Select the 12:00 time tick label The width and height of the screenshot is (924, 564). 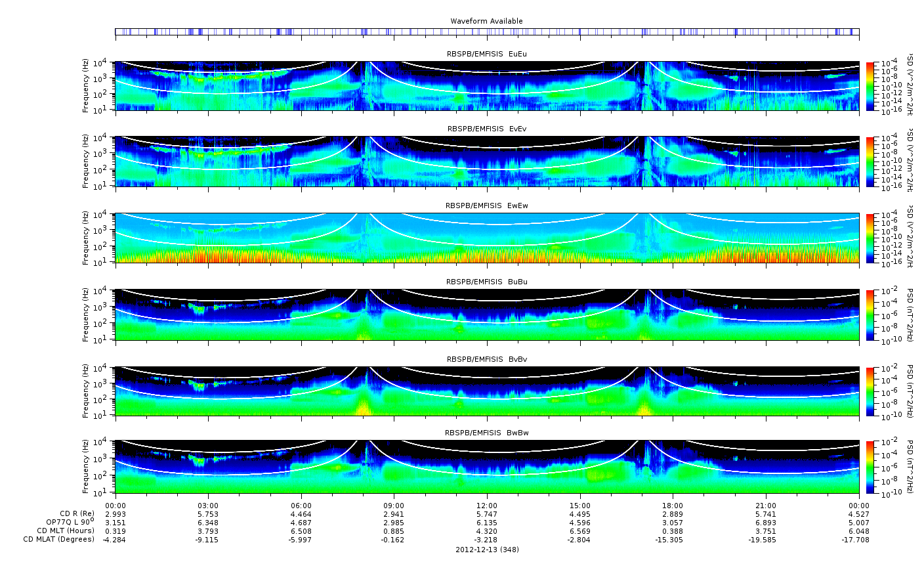point(486,505)
